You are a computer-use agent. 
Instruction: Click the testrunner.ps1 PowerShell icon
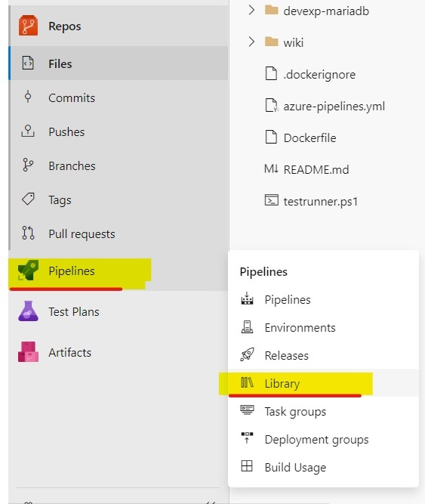[x=271, y=200]
